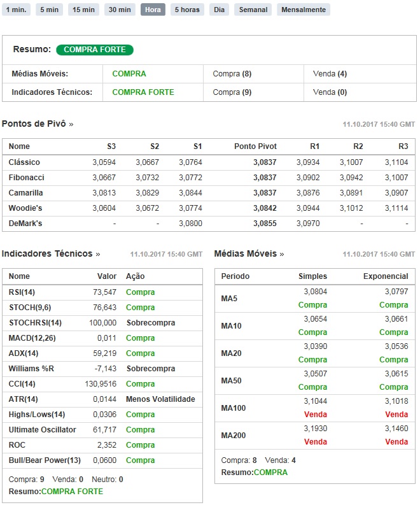Screen dimensions: 420x505
Task: Click the Ultimate Oscillator indicator name
Action: 43,430
